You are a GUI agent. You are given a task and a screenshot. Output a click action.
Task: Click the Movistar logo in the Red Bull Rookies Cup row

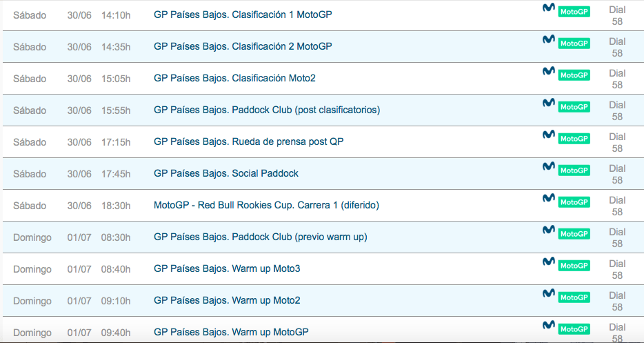click(549, 199)
